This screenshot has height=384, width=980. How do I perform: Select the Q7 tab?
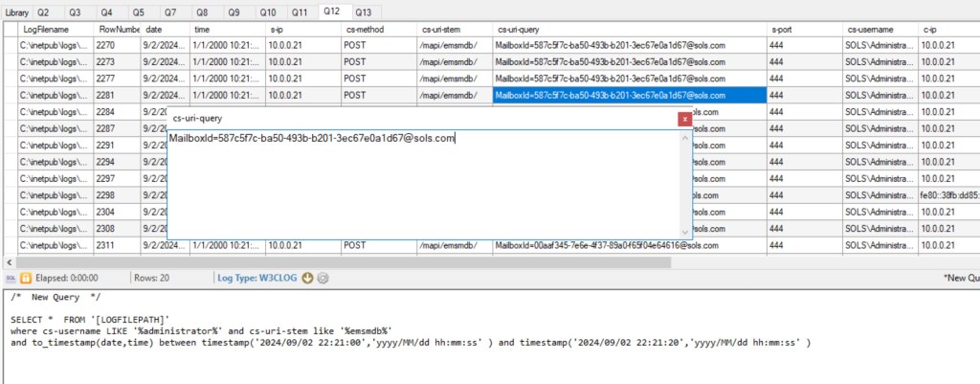click(169, 12)
